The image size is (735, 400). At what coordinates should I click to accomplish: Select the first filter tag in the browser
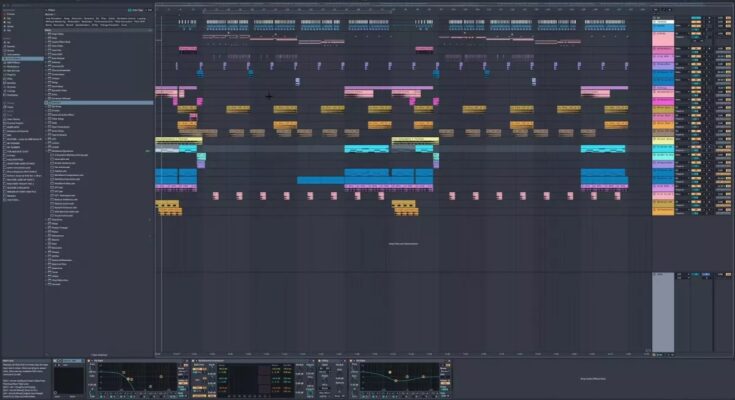tap(52, 17)
